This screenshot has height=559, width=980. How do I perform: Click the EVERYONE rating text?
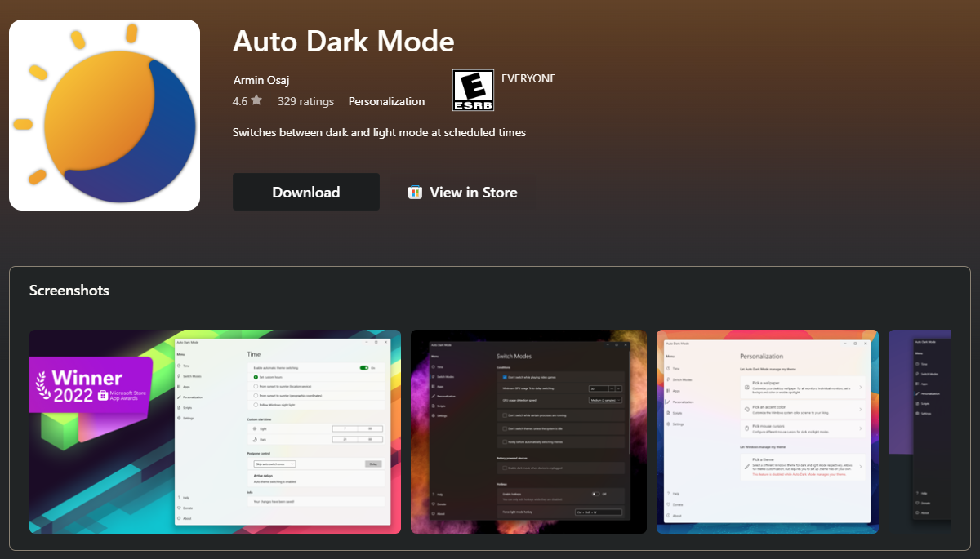pos(528,78)
